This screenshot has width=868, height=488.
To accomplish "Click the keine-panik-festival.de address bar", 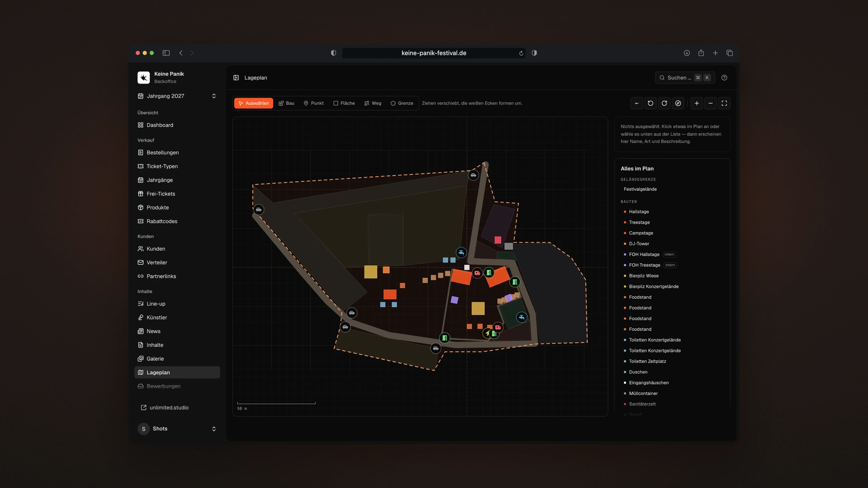I will pyautogui.click(x=434, y=53).
